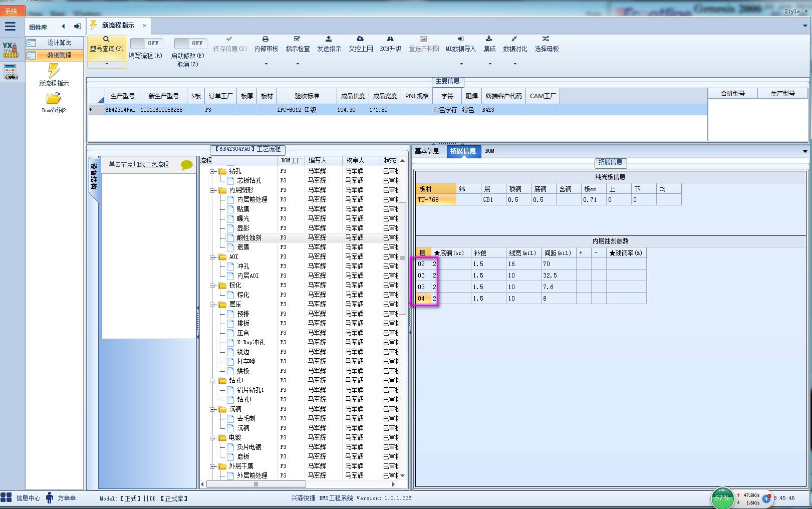812x509 pixels.
Task: Select the 曝光 tree item
Action: (243, 219)
